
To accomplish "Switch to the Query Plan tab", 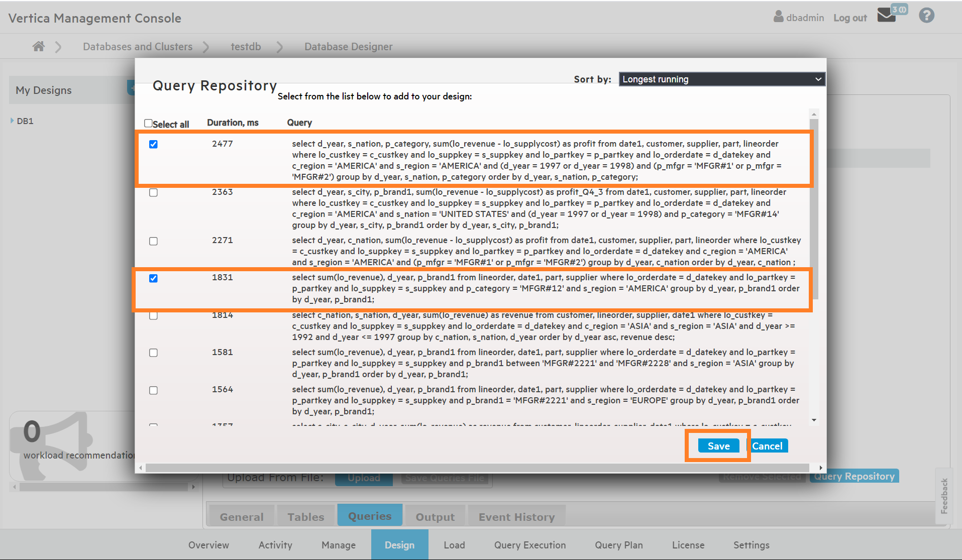I will 618,545.
